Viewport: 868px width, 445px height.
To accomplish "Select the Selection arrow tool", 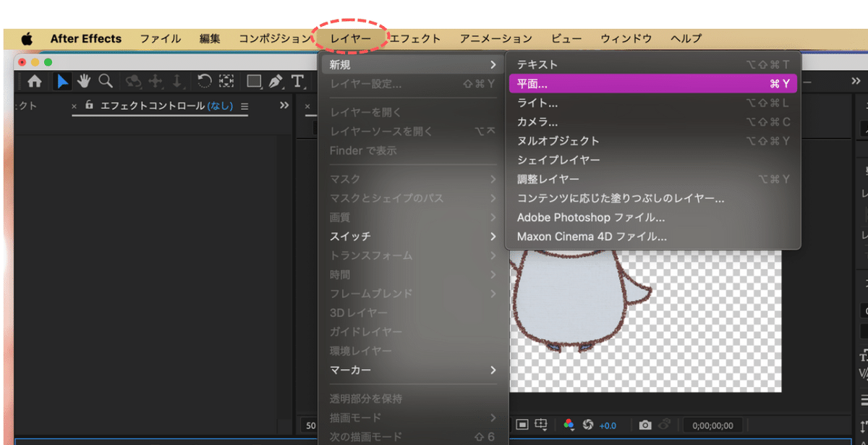I will point(63,81).
